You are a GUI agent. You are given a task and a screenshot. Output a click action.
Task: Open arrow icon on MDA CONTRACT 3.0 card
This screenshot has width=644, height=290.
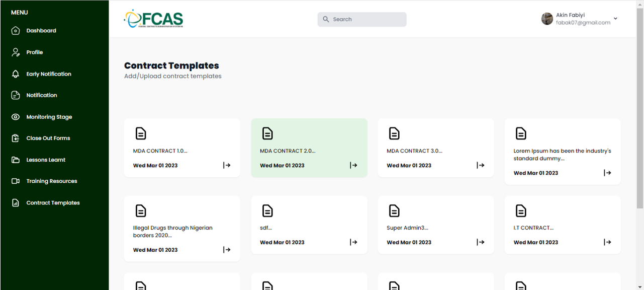[481, 165]
